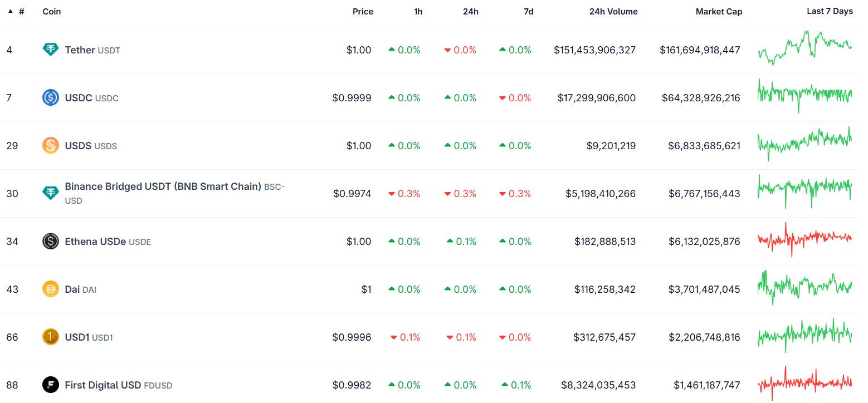This screenshot has width=868, height=403.
Task: Open the Ethena USDe coin page
Action: (108, 242)
